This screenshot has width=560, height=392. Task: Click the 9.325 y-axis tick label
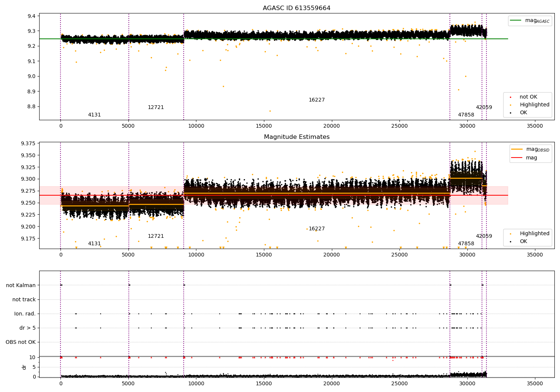tap(28, 167)
